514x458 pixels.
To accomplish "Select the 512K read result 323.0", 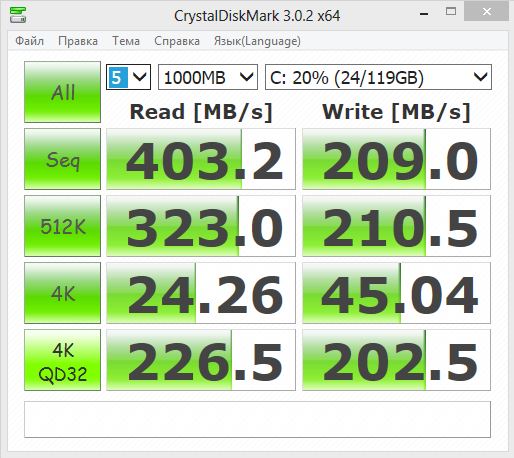I will point(201,226).
